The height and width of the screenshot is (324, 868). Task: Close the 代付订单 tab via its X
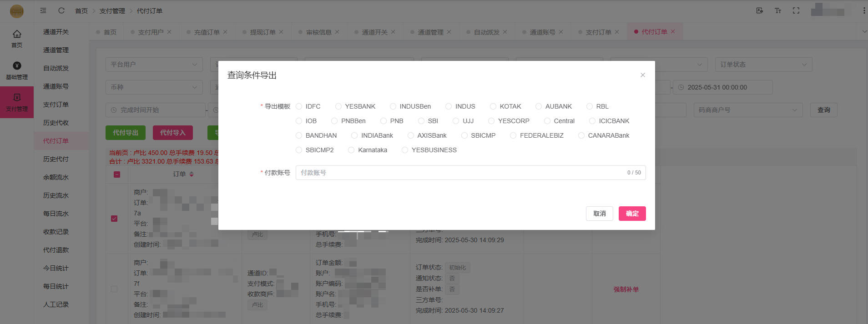[673, 32]
